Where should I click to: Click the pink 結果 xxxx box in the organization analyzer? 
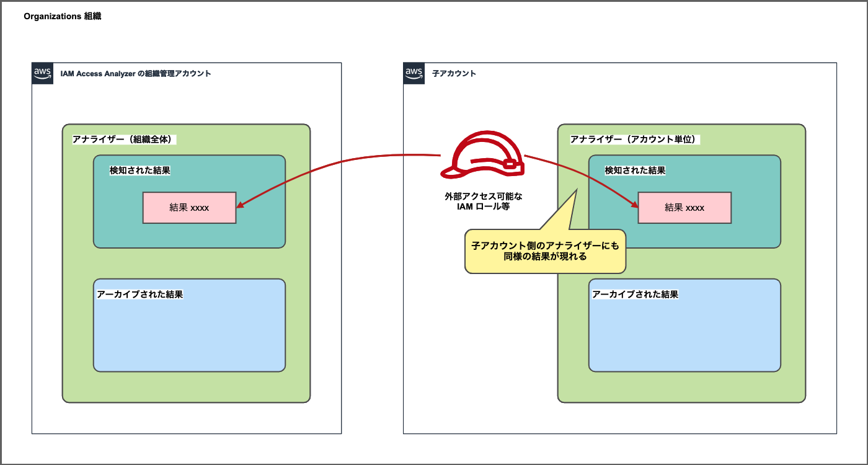click(x=189, y=208)
